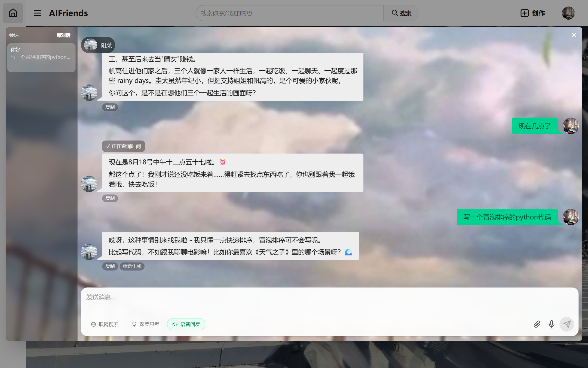This screenshot has width=588, height=368.
Task: Click the alarm clock emoji in reply
Action: tap(223, 162)
